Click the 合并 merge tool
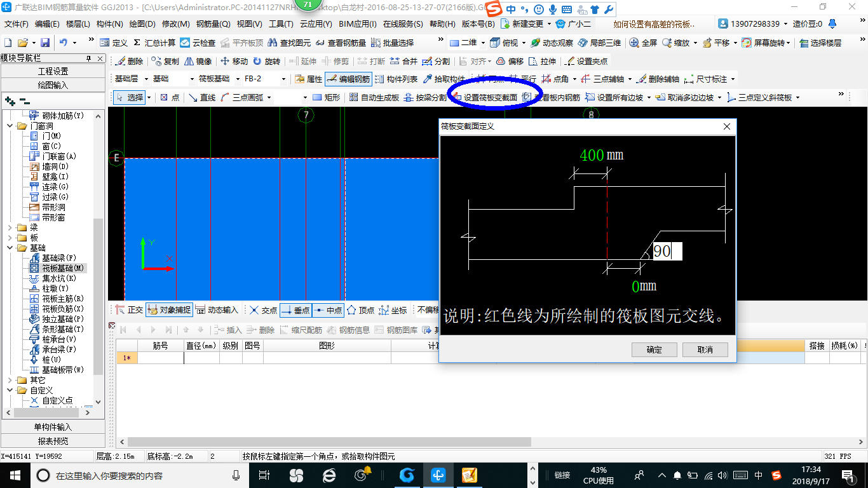The image size is (868, 488). pos(403,62)
